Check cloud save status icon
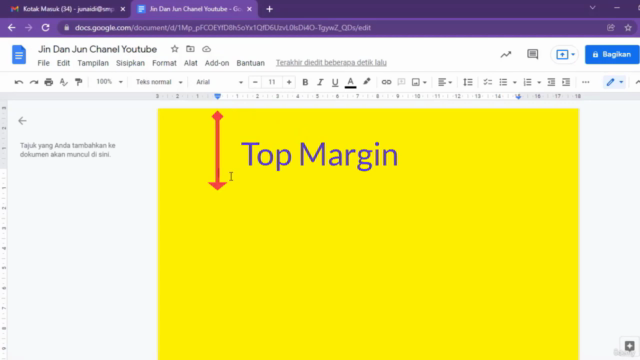This screenshot has height=360, width=640. coord(207,49)
